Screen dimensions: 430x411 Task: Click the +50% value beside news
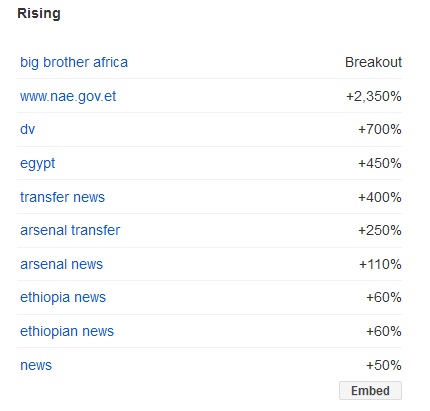pos(384,365)
